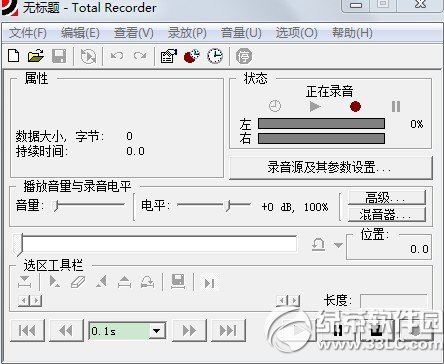Screen dimensions: 444x364
Task: Expand the loop options arrow next to the position box
Action: coord(338,245)
